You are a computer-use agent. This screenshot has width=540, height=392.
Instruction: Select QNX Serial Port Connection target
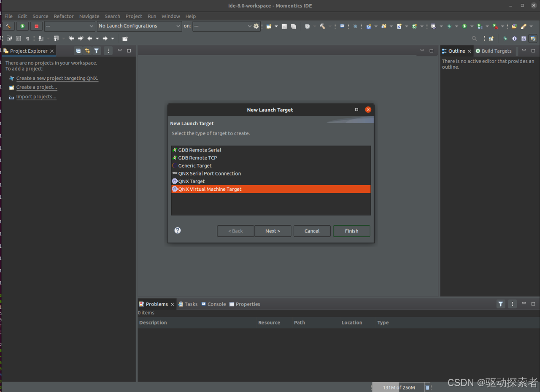271,173
